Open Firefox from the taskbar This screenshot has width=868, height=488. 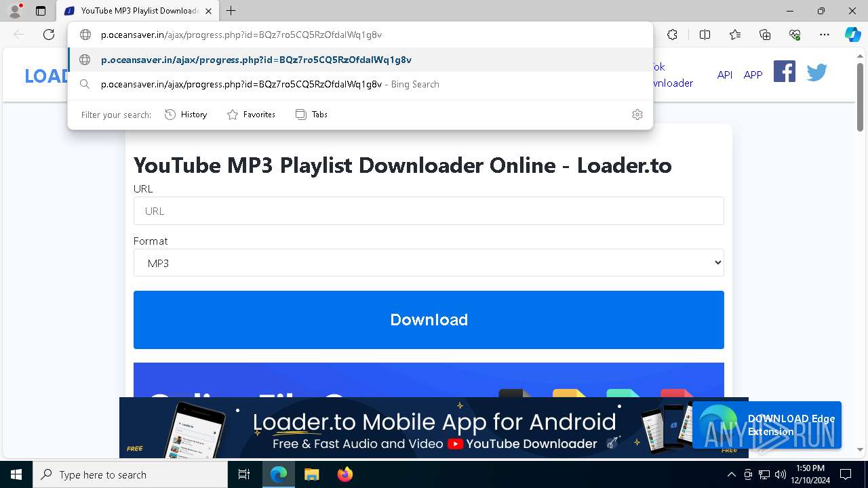345,474
